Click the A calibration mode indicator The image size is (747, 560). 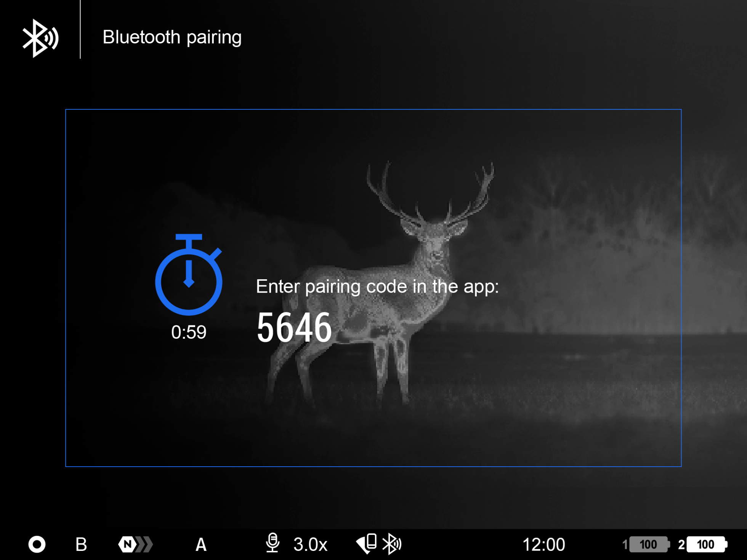[x=201, y=544]
